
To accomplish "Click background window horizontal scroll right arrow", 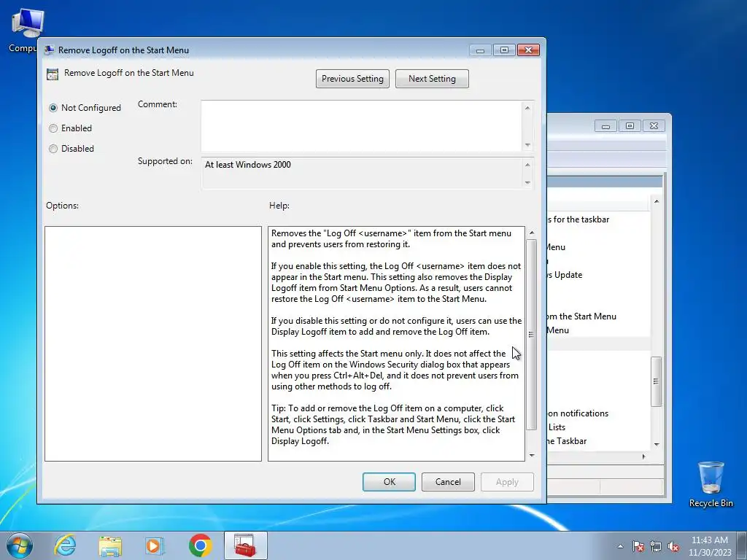I will 643,456.
